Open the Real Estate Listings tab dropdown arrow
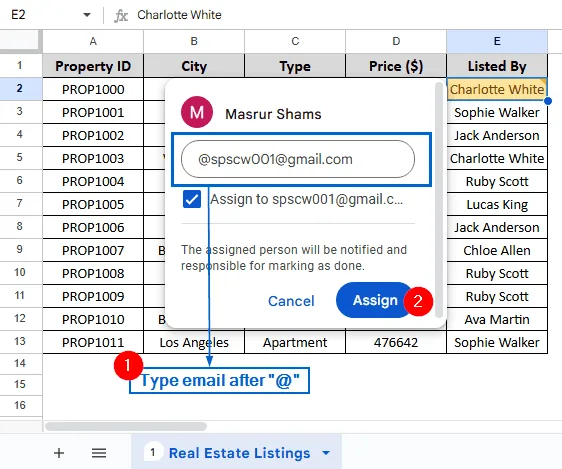This screenshot has width=562, height=469. click(326, 453)
